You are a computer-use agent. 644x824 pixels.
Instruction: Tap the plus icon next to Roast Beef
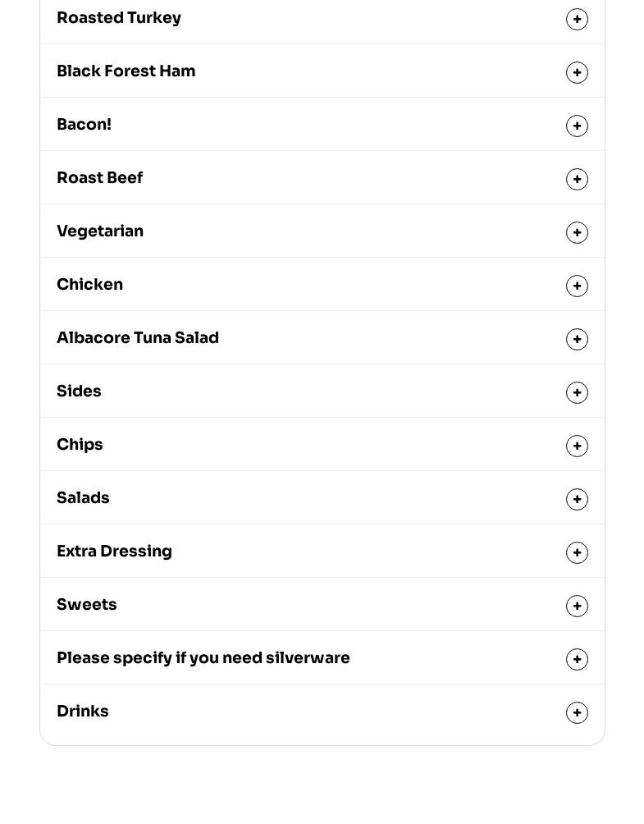(x=577, y=179)
